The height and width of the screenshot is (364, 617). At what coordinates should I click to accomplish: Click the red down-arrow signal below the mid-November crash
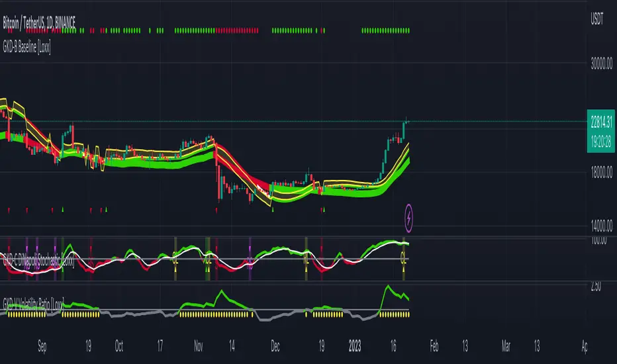point(216,210)
